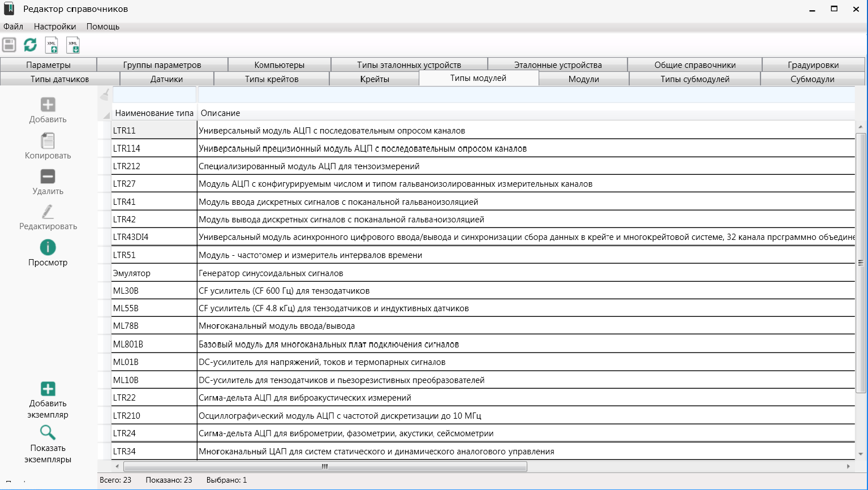Switch to the Крейты tab
Viewport: 868px width, 490px height.
click(375, 79)
